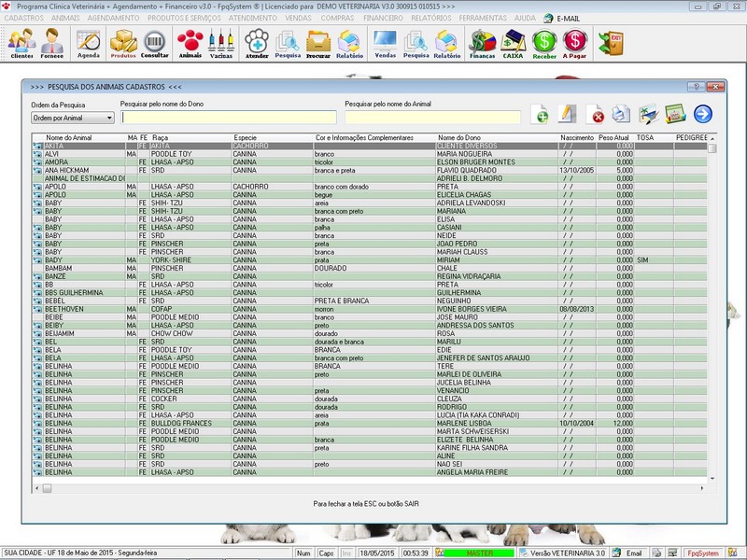Click the Consultar barcode icon
Screen dimensions: 747x560
pyautogui.click(x=154, y=44)
